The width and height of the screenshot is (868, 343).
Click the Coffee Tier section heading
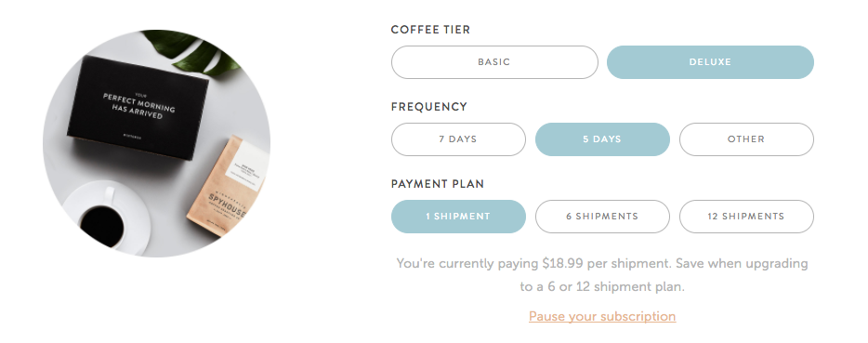tap(430, 30)
